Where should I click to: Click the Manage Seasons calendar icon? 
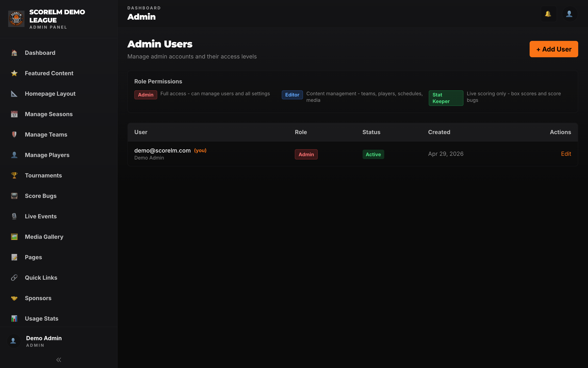14,114
